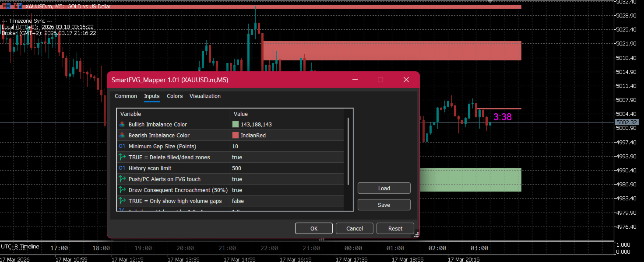Click the Depth of Market icon on chart
The width and height of the screenshot is (644, 262).
point(18,7)
